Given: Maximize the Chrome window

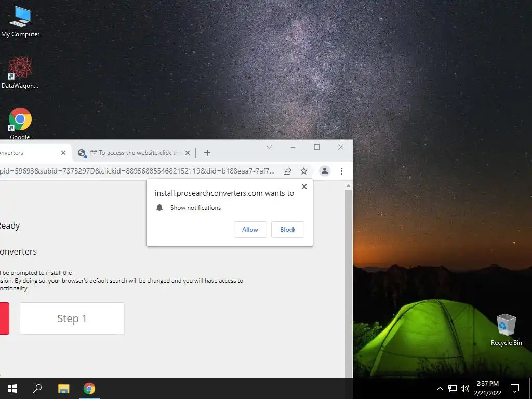Looking at the screenshot, I should (316, 147).
